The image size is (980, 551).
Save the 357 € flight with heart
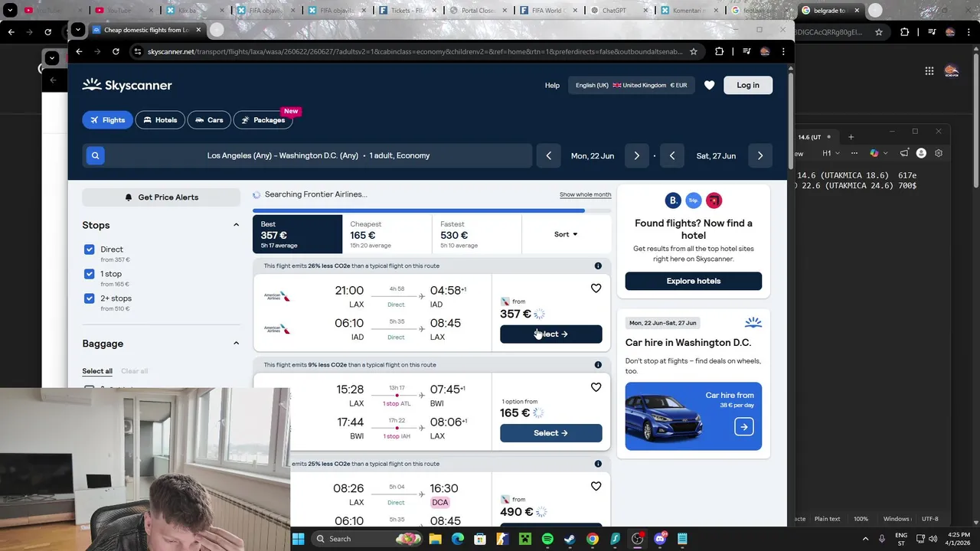coord(596,289)
